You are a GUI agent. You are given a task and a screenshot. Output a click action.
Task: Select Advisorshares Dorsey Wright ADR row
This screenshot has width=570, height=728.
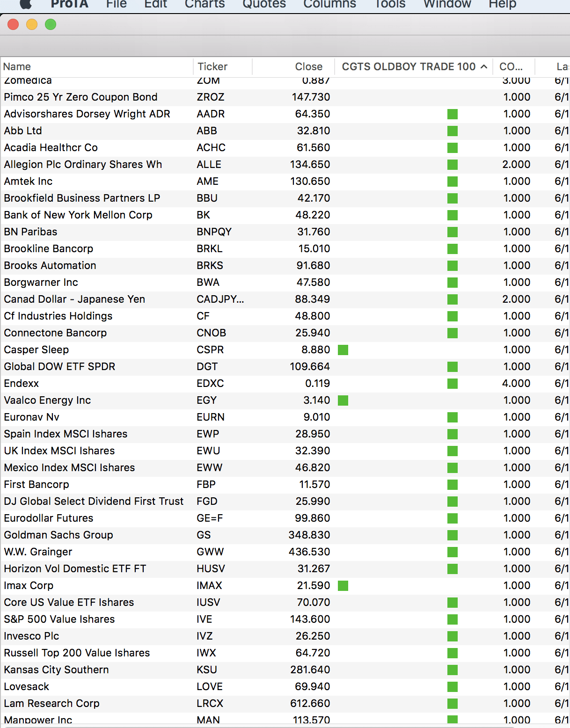[285, 114]
